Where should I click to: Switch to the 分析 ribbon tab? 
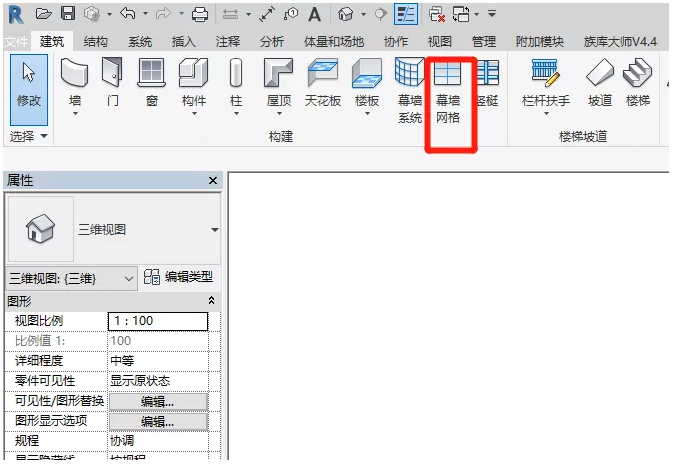(272, 42)
